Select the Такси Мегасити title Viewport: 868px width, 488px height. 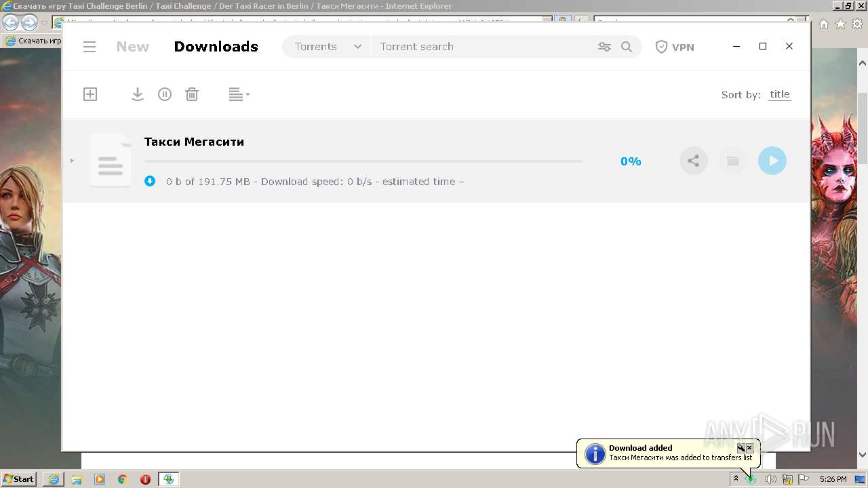click(x=194, y=142)
